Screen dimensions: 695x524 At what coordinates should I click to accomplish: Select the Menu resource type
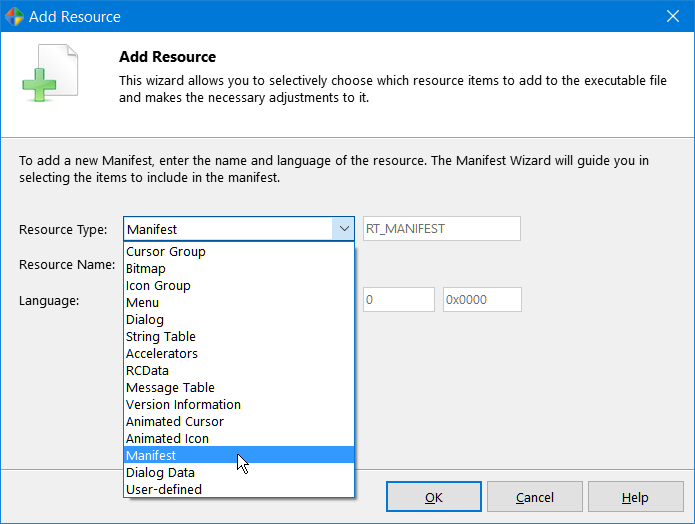[239, 302]
